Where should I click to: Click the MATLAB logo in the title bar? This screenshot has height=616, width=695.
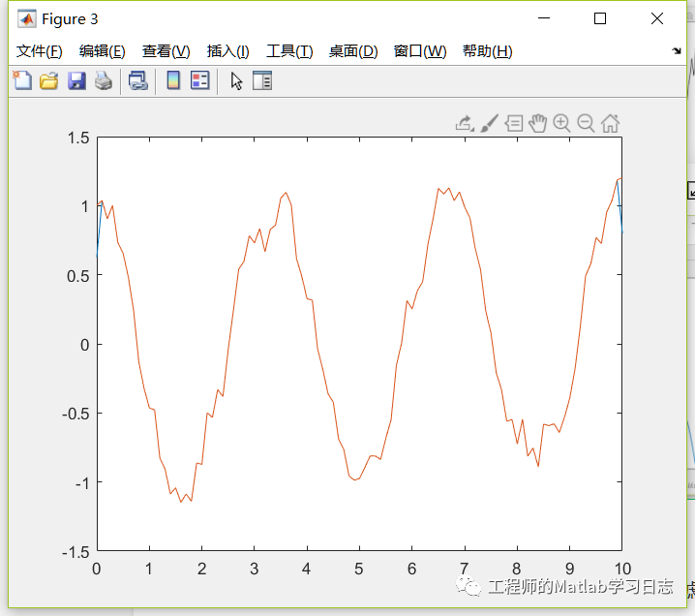[x=26, y=19]
